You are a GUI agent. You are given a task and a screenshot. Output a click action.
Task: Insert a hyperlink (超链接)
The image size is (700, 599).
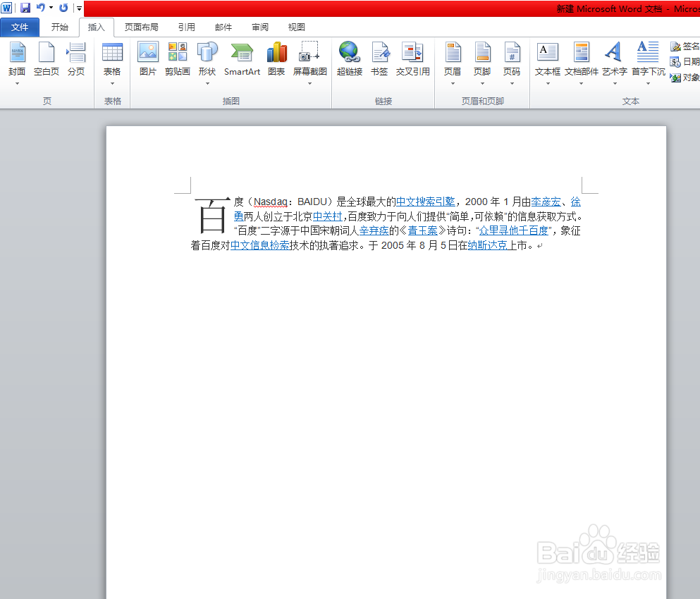click(350, 58)
